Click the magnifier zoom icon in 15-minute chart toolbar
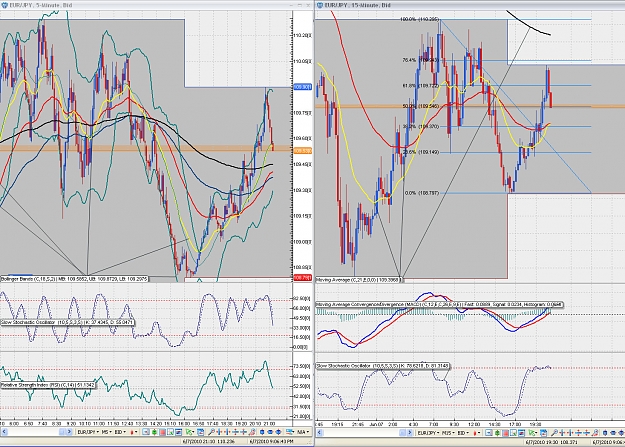This screenshot has width=625, height=447. click(554, 432)
